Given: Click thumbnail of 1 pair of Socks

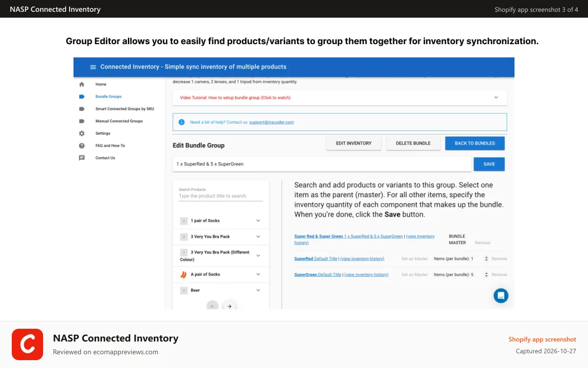Looking at the screenshot, I should coord(184,221).
